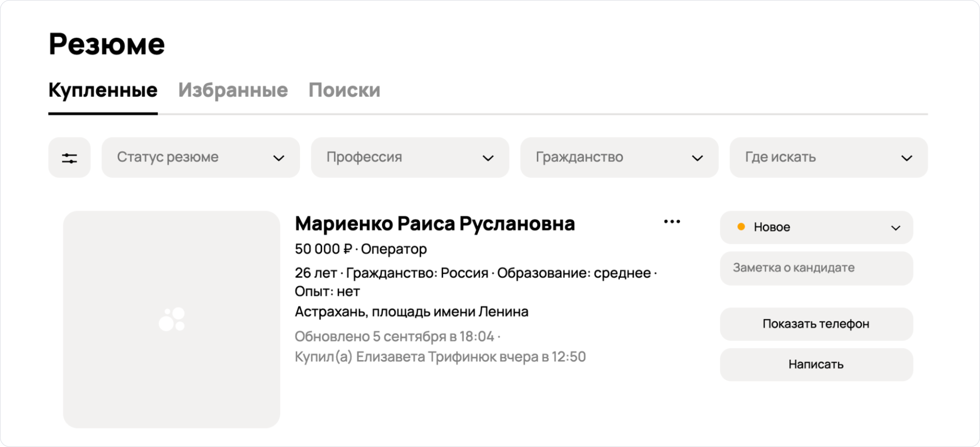Image resolution: width=980 pixels, height=447 pixels.
Task: Click chevron arrow in Где искать filter
Action: coord(906,158)
